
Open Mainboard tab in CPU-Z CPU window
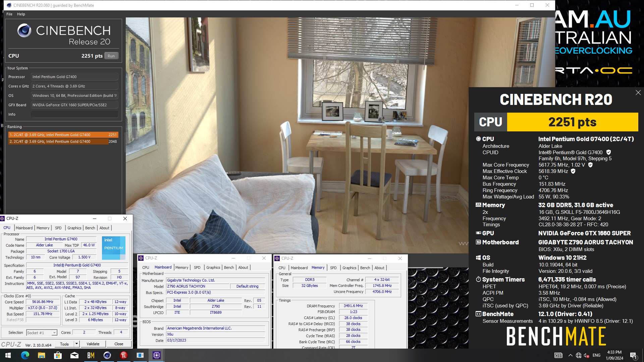coord(24,228)
